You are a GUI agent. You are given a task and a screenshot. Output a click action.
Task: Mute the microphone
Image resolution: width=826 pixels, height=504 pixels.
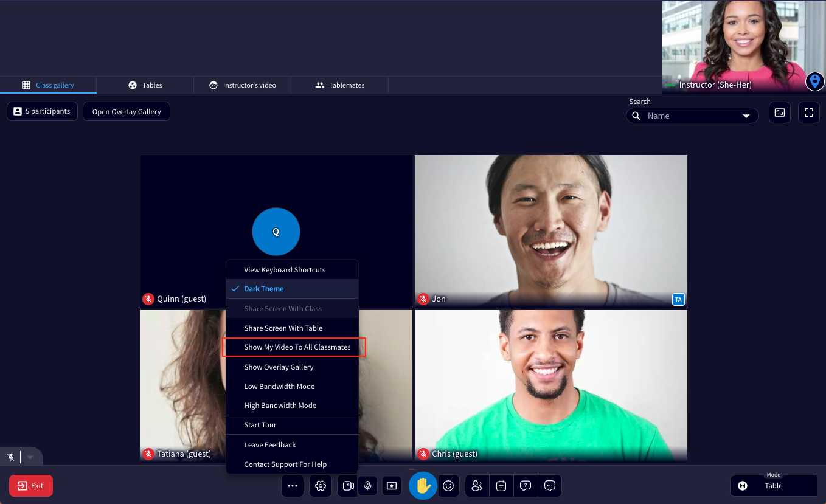click(x=368, y=486)
